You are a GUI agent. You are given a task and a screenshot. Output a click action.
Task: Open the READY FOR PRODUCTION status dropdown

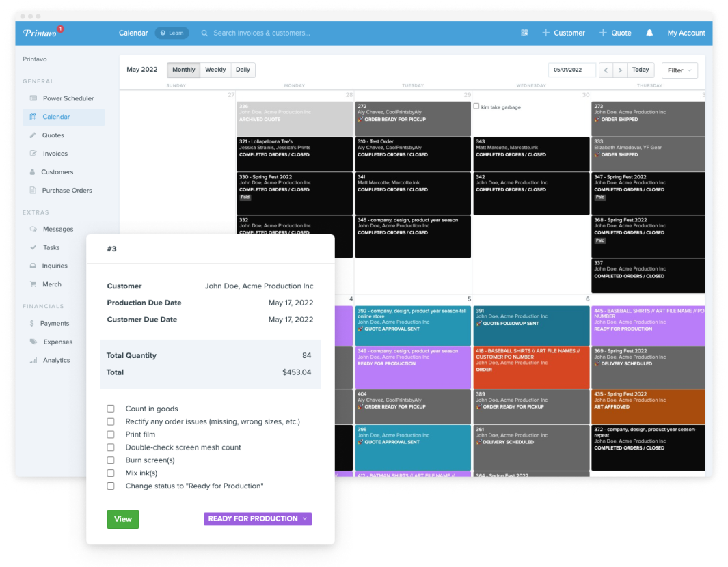258,518
